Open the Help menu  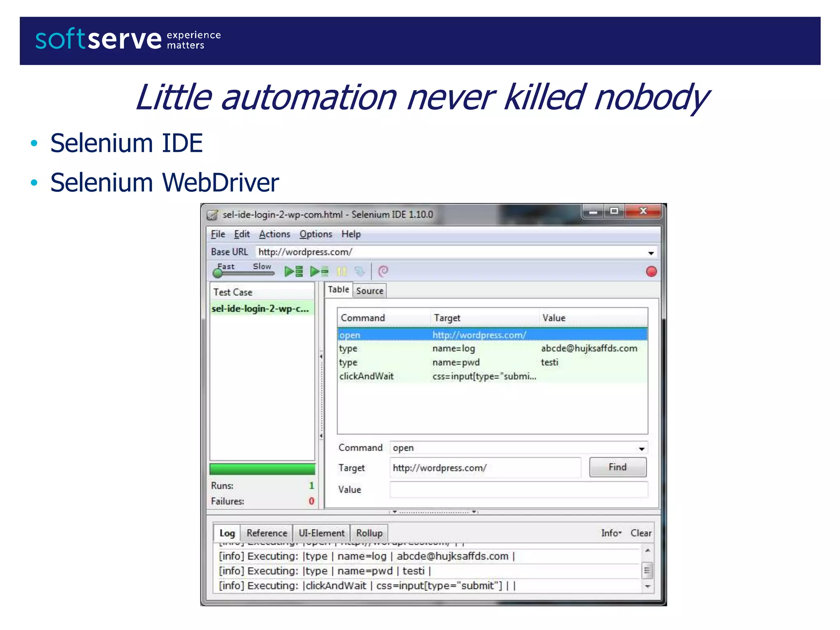point(351,234)
